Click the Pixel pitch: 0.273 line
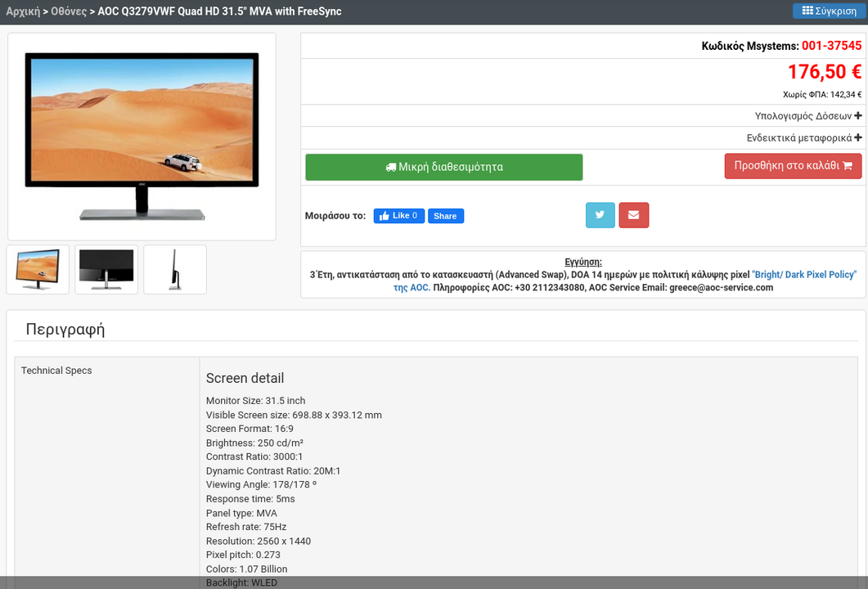Viewport: 868px width, 589px height. pyautogui.click(x=243, y=555)
